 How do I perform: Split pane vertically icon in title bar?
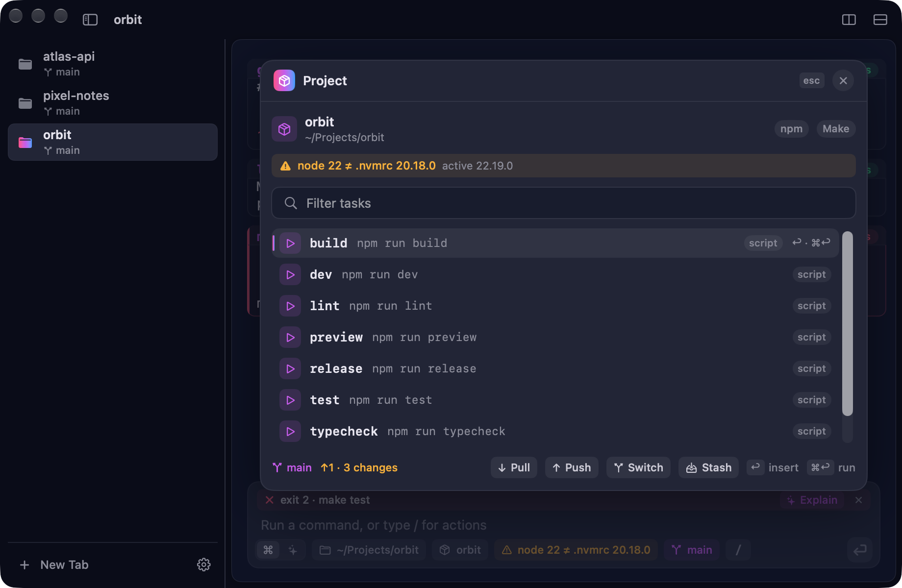(849, 20)
